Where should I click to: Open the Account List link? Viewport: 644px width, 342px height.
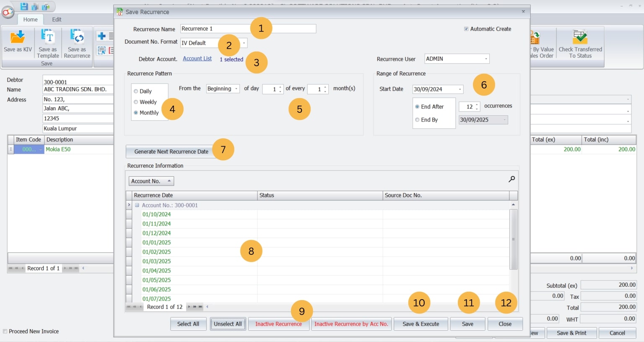tap(197, 59)
